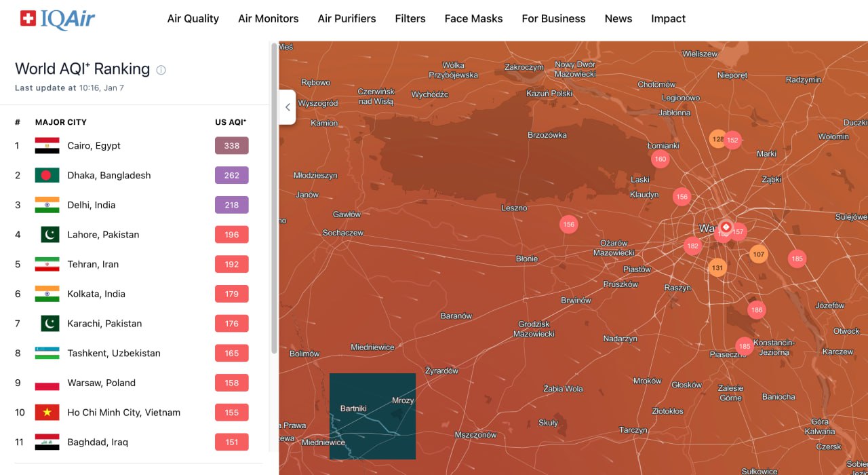Open the Air Monitors menu
The image size is (868, 475).
(x=269, y=19)
